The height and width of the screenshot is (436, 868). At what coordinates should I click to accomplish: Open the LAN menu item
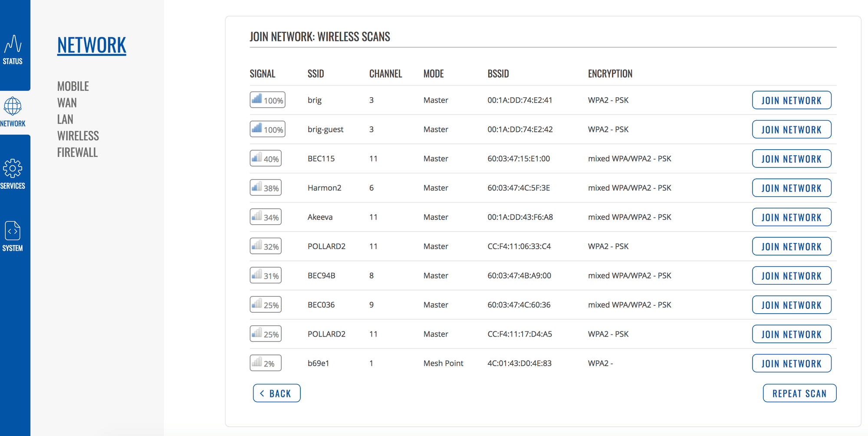(65, 119)
